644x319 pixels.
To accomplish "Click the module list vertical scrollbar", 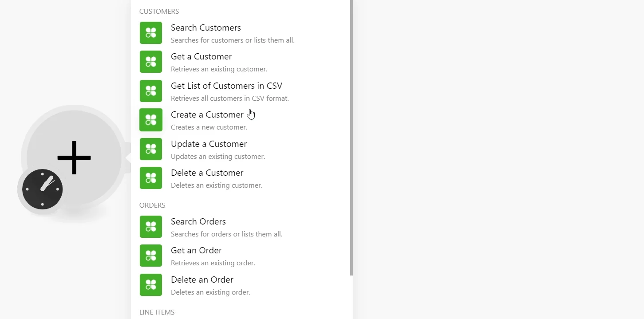I will click(352, 138).
